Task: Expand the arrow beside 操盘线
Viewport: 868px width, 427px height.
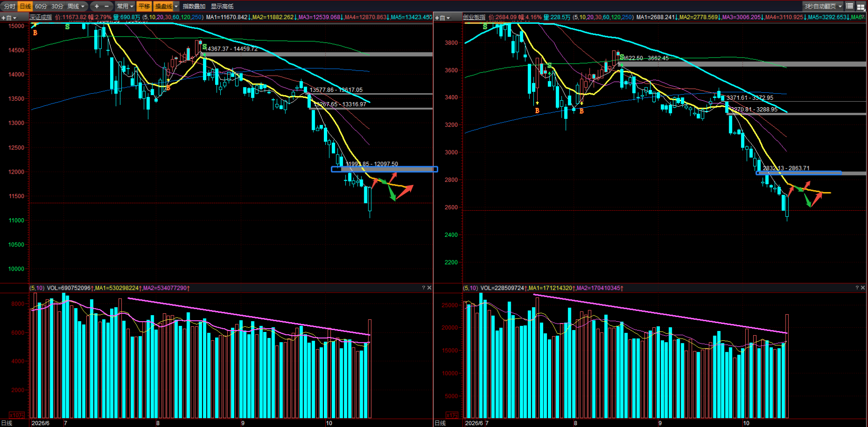Action: point(176,6)
